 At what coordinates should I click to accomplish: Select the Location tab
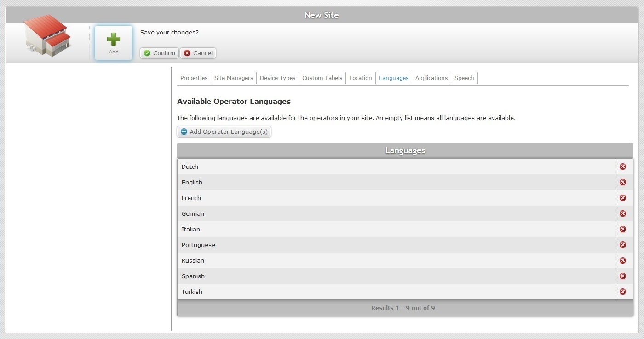tap(360, 78)
